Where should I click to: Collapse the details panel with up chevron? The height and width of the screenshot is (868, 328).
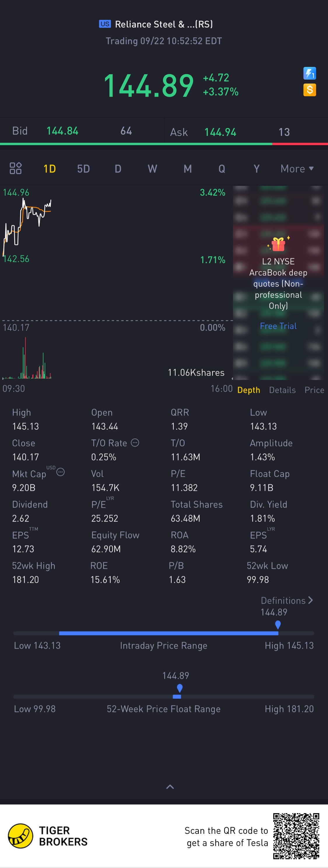pos(170,787)
